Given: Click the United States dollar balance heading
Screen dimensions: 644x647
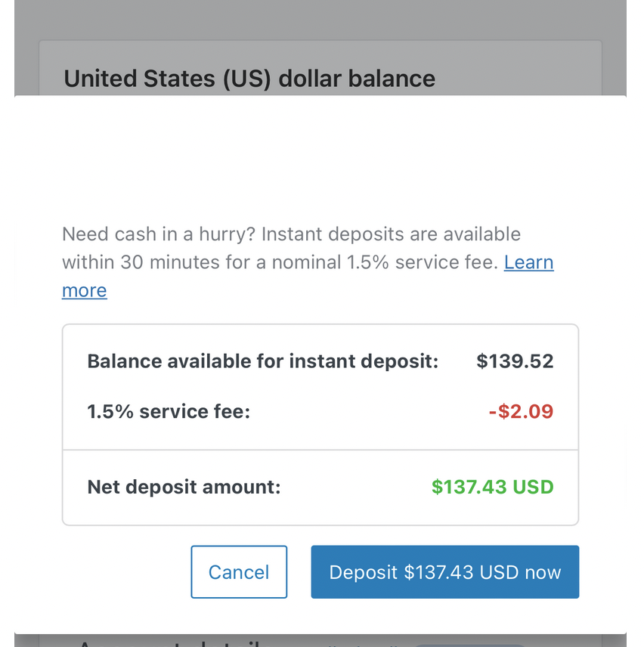Looking at the screenshot, I should click(249, 78).
